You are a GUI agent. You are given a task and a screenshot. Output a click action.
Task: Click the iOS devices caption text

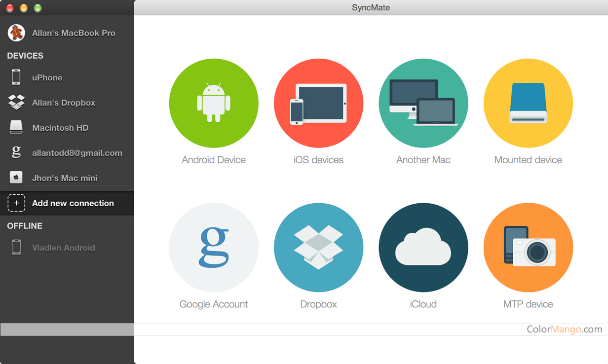(319, 160)
